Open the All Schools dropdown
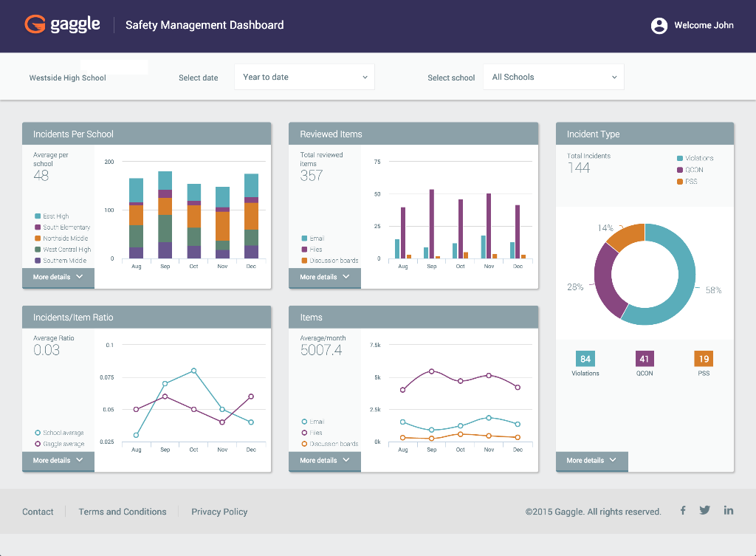This screenshot has width=756, height=556. [x=554, y=76]
